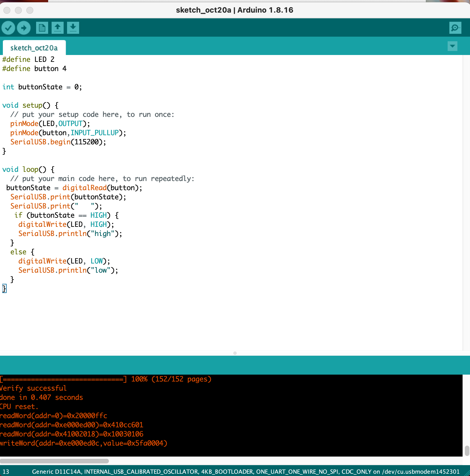Click the '#define button 4' line
This screenshot has width=470, height=476.
click(34, 68)
